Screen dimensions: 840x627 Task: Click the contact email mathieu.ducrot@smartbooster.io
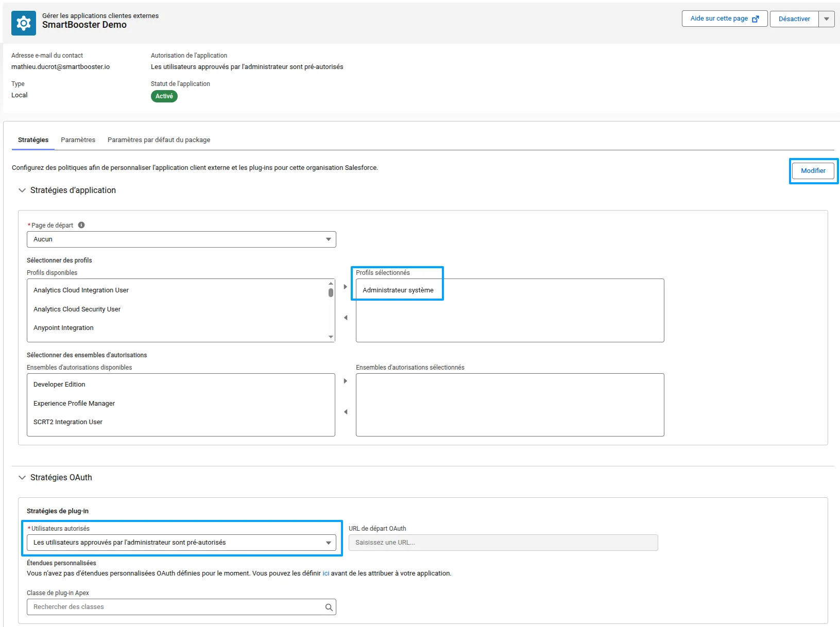[61, 67]
